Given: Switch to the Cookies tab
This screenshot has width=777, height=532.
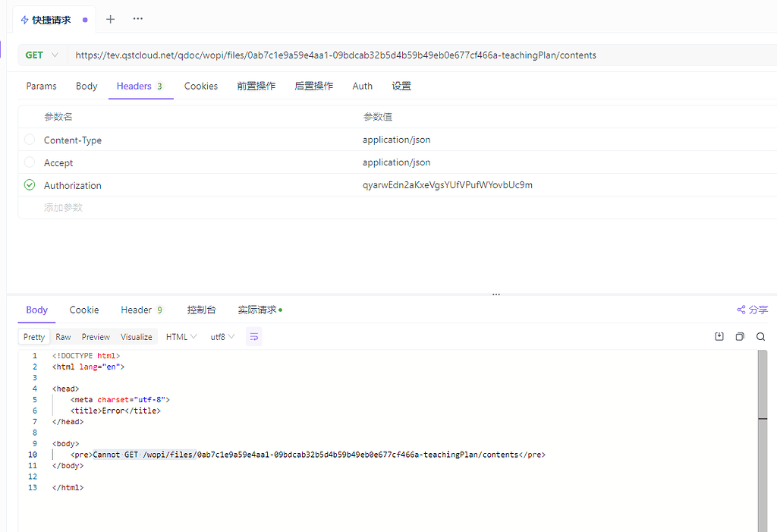Looking at the screenshot, I should (200, 86).
